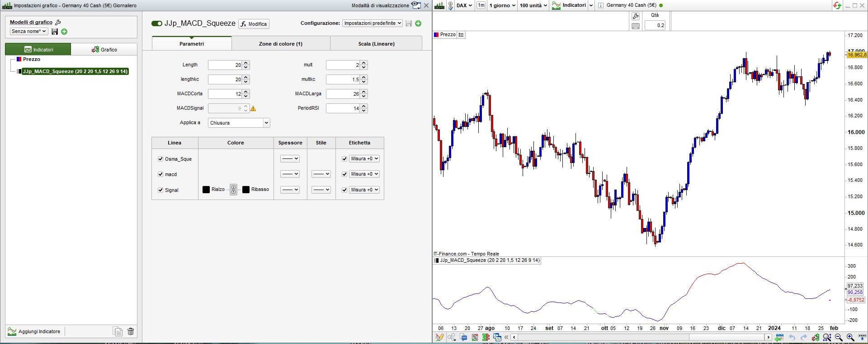
Task: Click the wrench icon beside Modelli di grafico
Action: 58,22
